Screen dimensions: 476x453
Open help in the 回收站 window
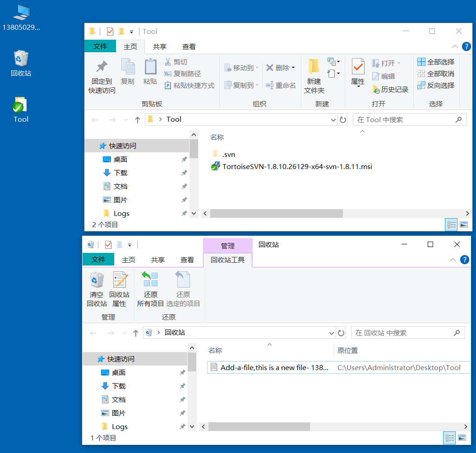[x=464, y=260]
